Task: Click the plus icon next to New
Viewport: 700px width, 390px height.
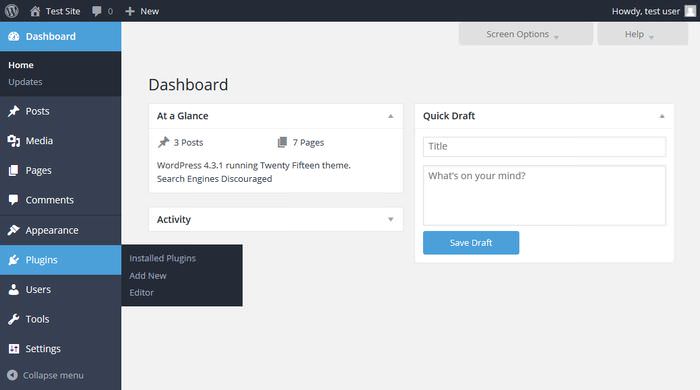Action: click(x=130, y=11)
